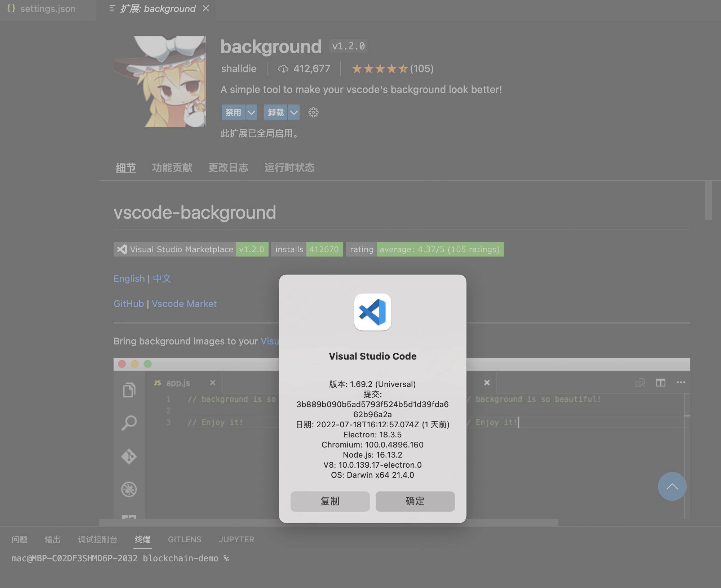Image resolution: width=721 pixels, height=588 pixels.
Task: Click the back-to-top circular arrow button
Action: [672, 486]
